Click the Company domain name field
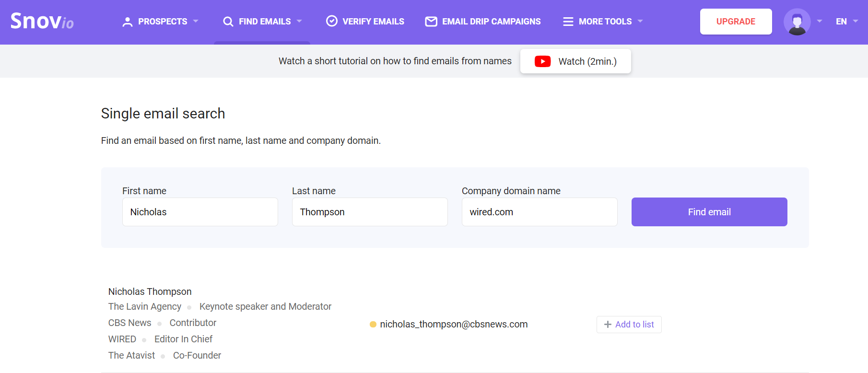The width and height of the screenshot is (868, 373). pyautogui.click(x=540, y=212)
